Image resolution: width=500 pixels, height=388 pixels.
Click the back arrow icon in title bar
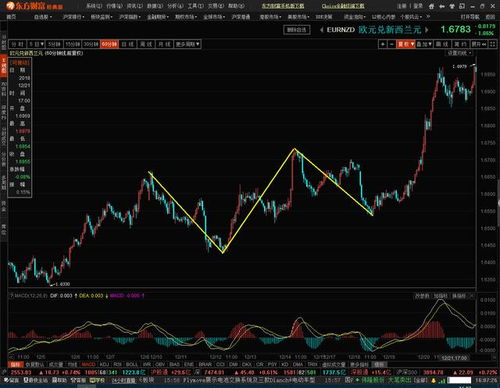tap(442, 6)
